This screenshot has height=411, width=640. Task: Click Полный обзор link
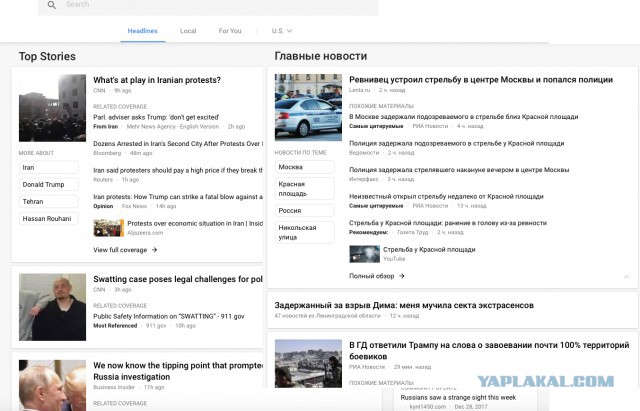pyautogui.click(x=371, y=276)
